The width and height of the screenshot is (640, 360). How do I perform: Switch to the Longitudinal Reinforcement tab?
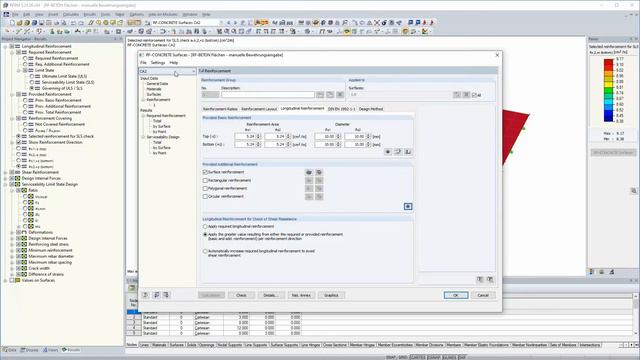302,109
